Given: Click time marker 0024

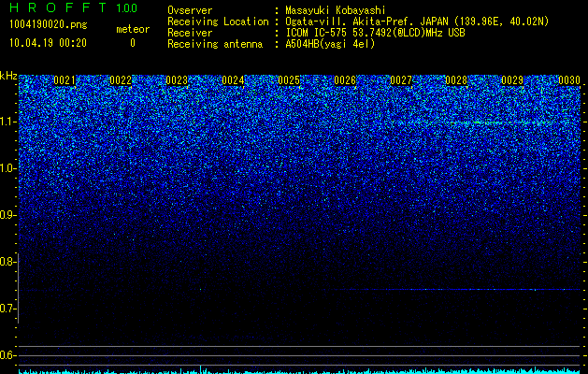Looking at the screenshot, I should (233, 80).
